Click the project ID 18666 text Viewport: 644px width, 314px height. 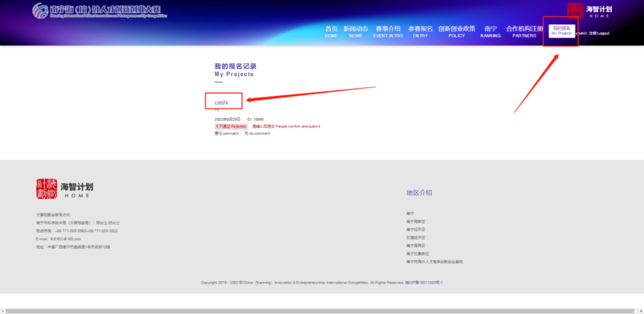click(x=256, y=119)
